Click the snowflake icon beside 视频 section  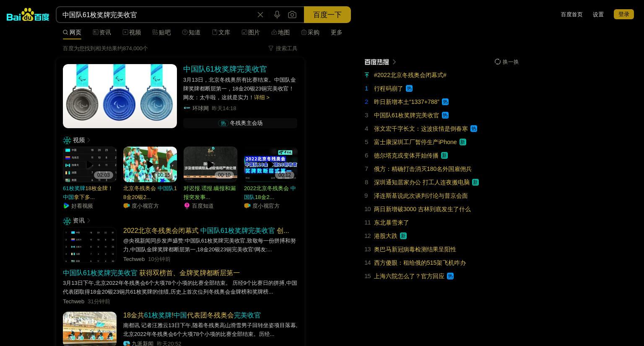pos(67,140)
